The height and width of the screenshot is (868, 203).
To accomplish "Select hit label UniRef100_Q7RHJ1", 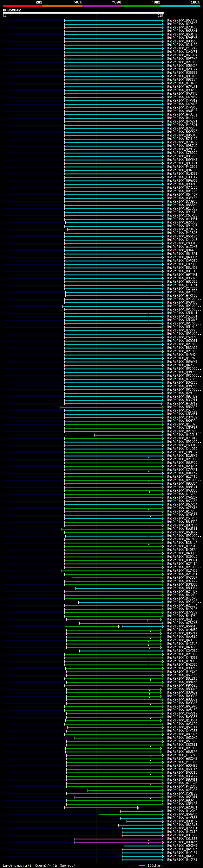I will coord(182,828).
